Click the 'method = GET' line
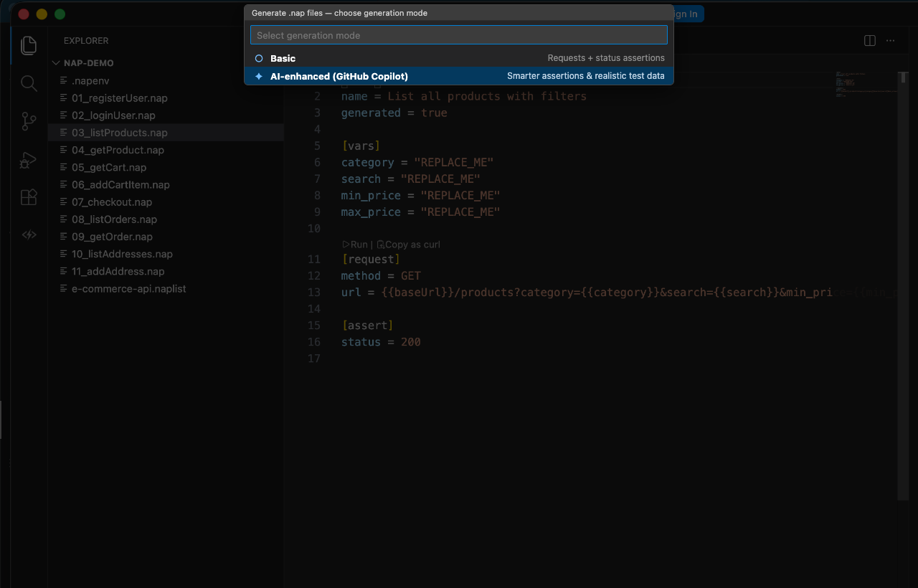Image resolution: width=918 pixels, height=588 pixels. tap(381, 275)
